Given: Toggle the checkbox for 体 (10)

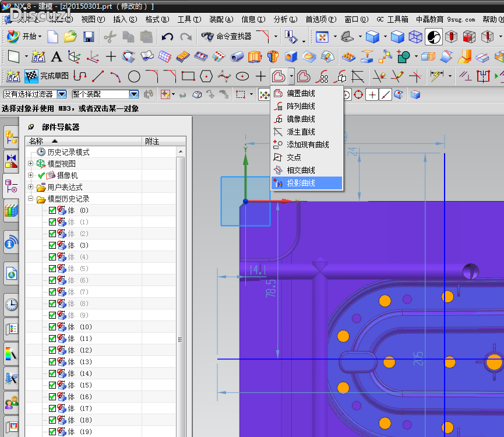Looking at the screenshot, I should pos(52,327).
